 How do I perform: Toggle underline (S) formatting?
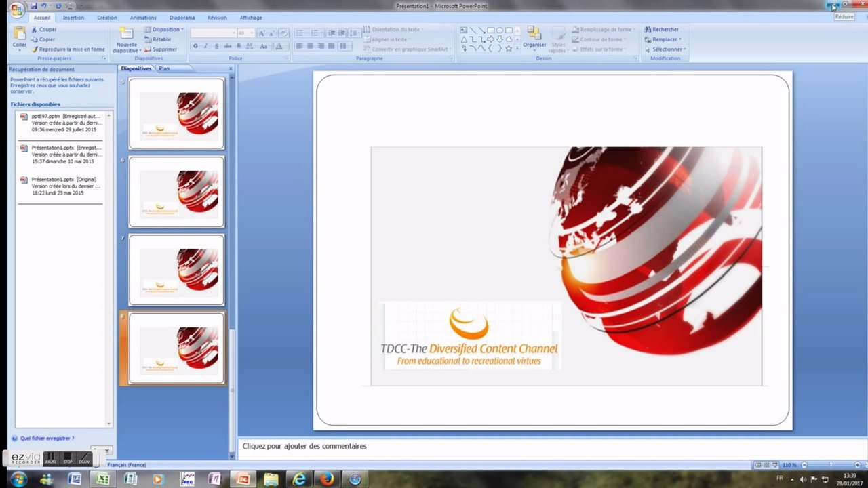click(x=217, y=46)
